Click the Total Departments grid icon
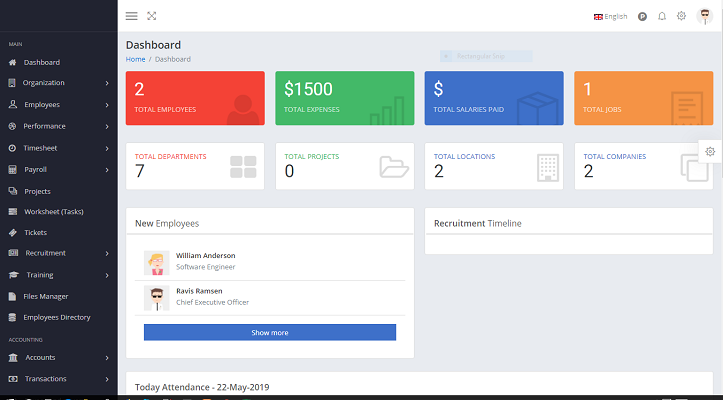 243,167
